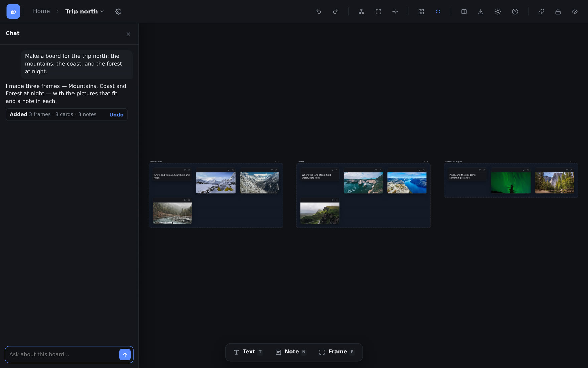Image resolution: width=588 pixels, height=368 pixels.
Task: Download the board export icon
Action: click(x=480, y=12)
